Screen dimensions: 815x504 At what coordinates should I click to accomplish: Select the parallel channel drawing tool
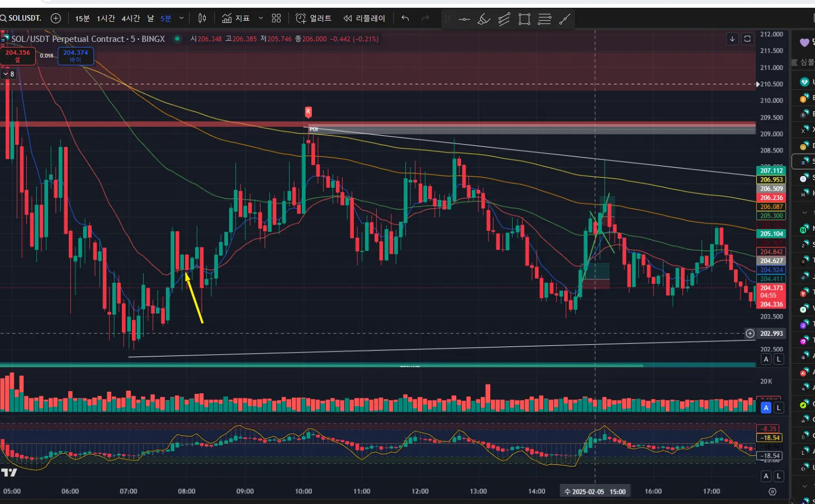coord(504,20)
